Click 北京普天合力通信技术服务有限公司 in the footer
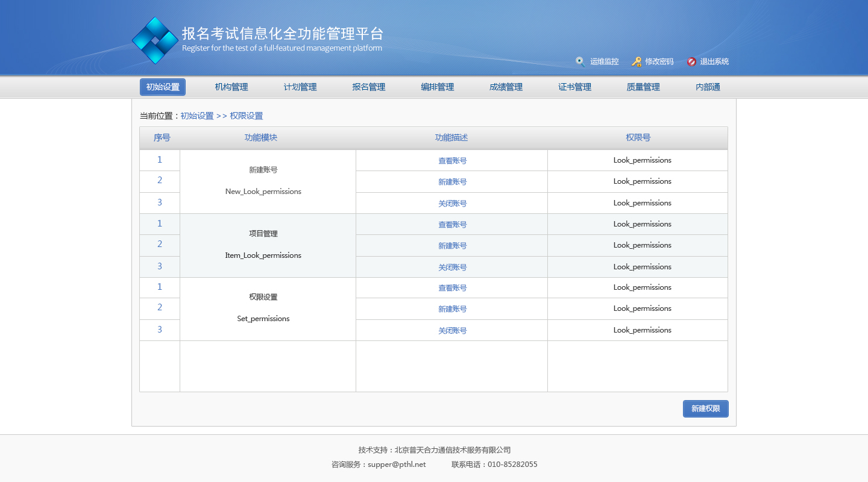Screen dimensions: 868x482 (453, 450)
